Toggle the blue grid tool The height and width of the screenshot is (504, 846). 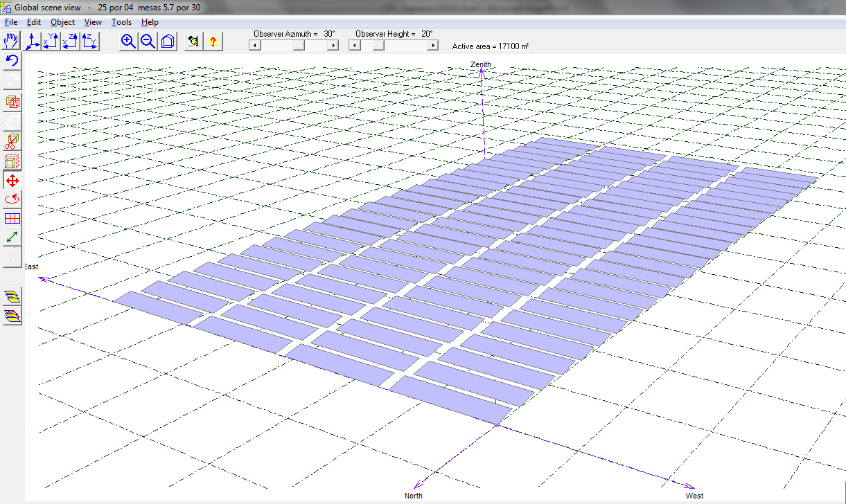[12, 218]
